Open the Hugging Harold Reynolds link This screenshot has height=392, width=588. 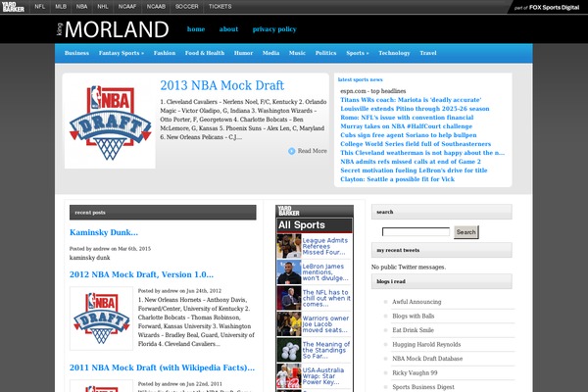(426, 344)
